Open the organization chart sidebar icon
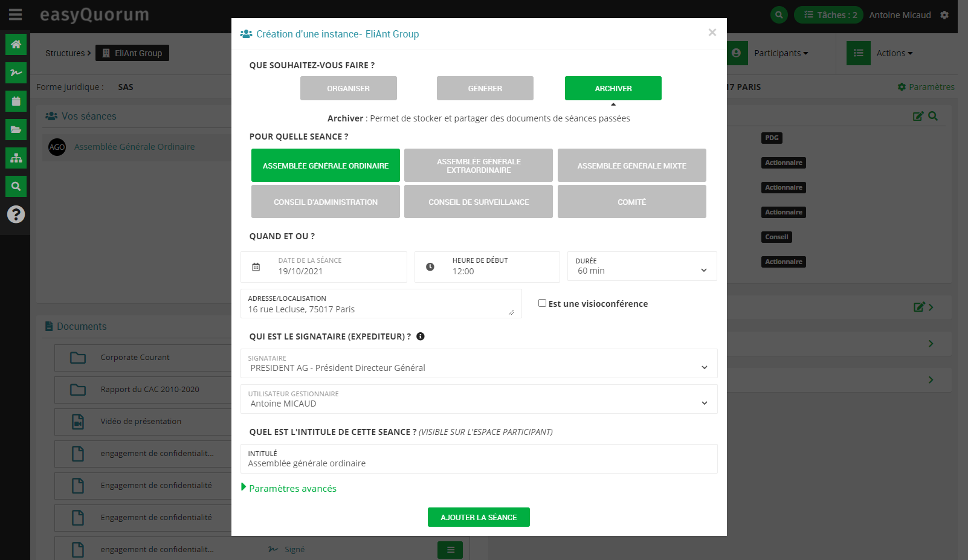Image resolution: width=968 pixels, height=560 pixels. [16, 158]
